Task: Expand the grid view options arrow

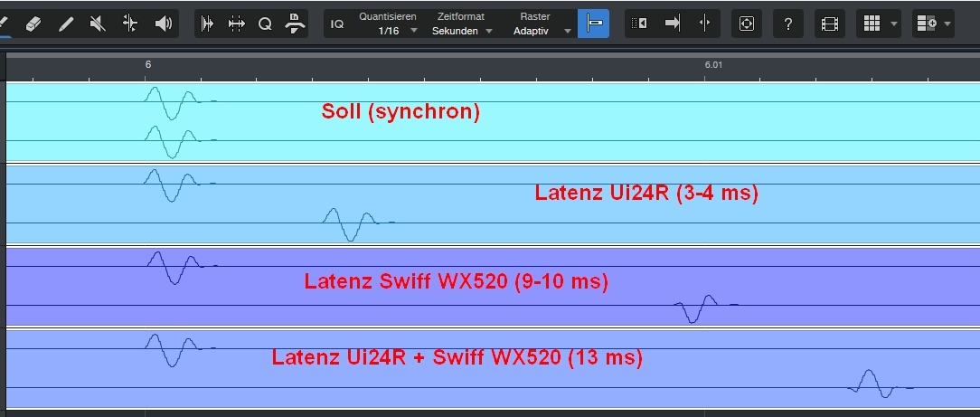Action: [x=894, y=24]
